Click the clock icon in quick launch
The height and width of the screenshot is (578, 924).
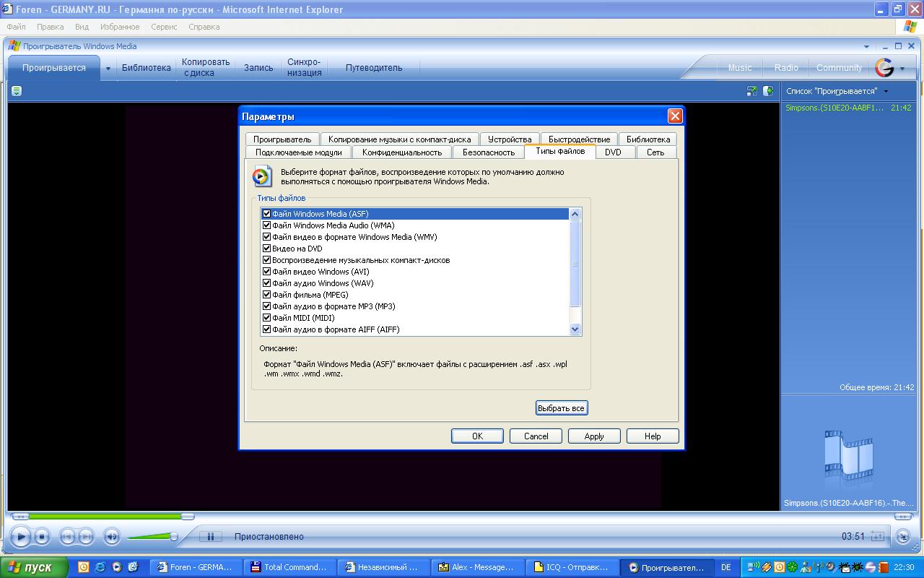83,567
